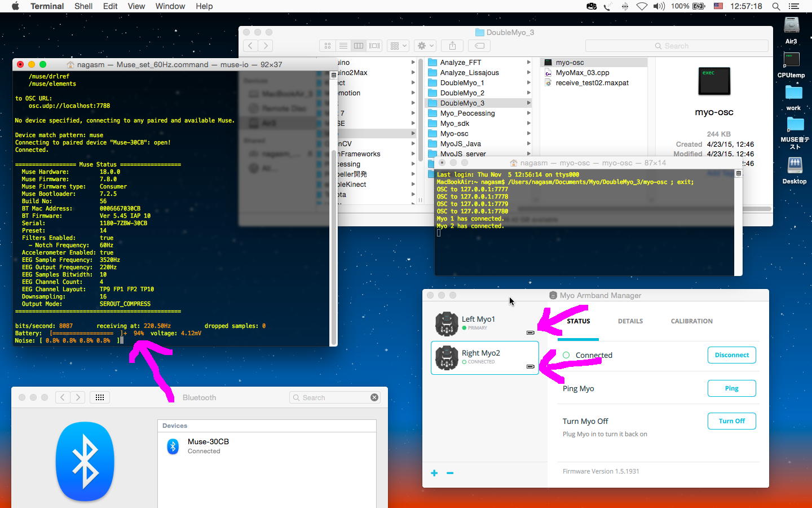Select the Right Myo2 device
Screen dimensions: 812x508
(x=485, y=357)
